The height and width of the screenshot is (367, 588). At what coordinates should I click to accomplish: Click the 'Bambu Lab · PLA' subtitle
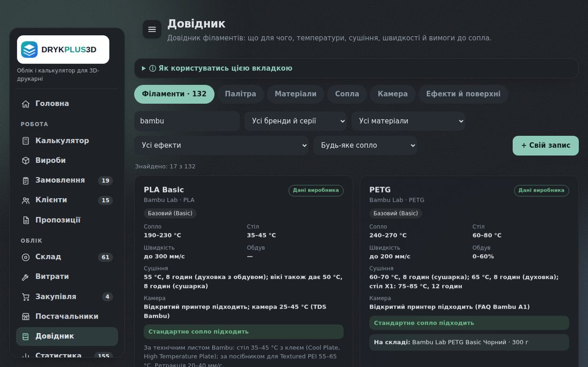point(169,200)
